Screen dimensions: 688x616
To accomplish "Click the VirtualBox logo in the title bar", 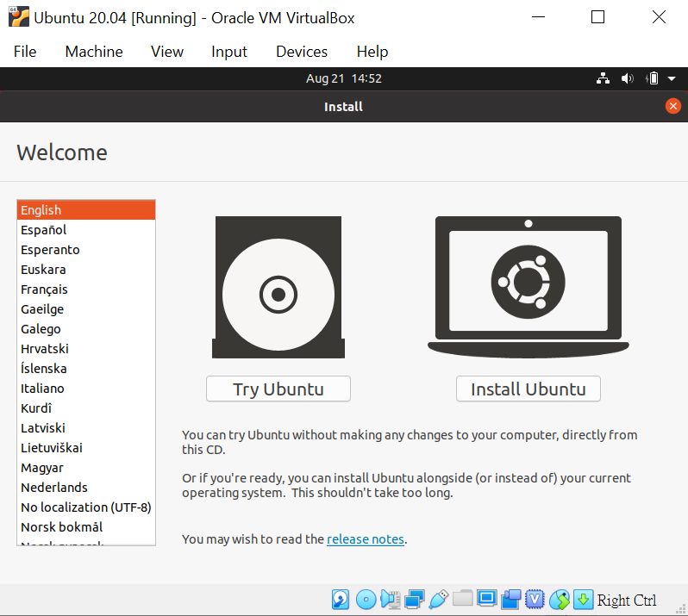I will click(x=19, y=16).
